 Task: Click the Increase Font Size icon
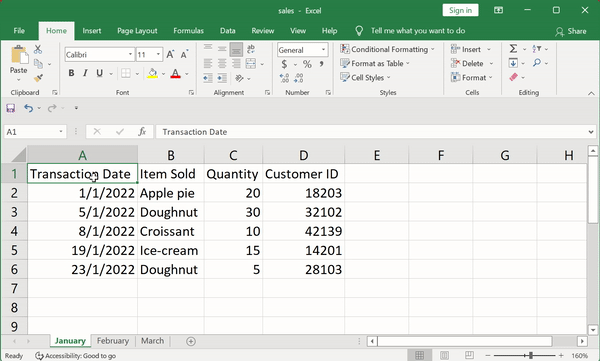pos(170,54)
